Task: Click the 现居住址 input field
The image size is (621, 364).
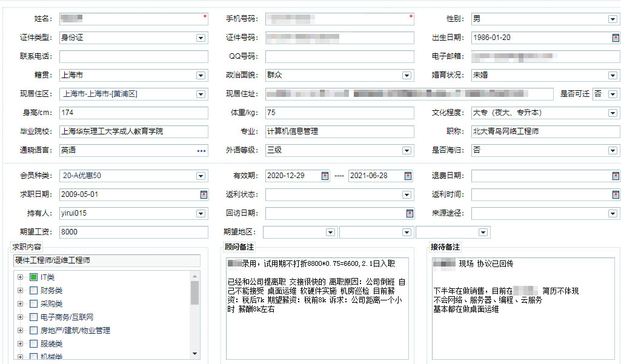Action: click(x=410, y=94)
